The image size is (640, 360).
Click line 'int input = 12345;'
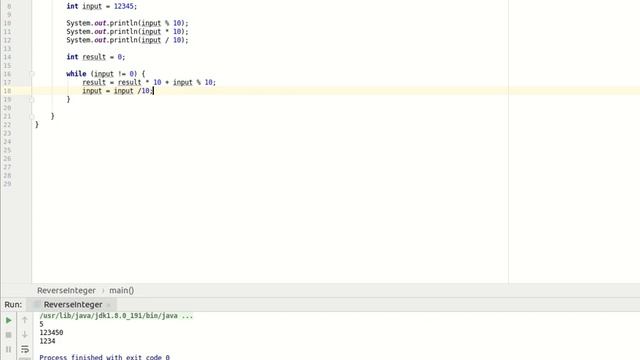coord(102,6)
